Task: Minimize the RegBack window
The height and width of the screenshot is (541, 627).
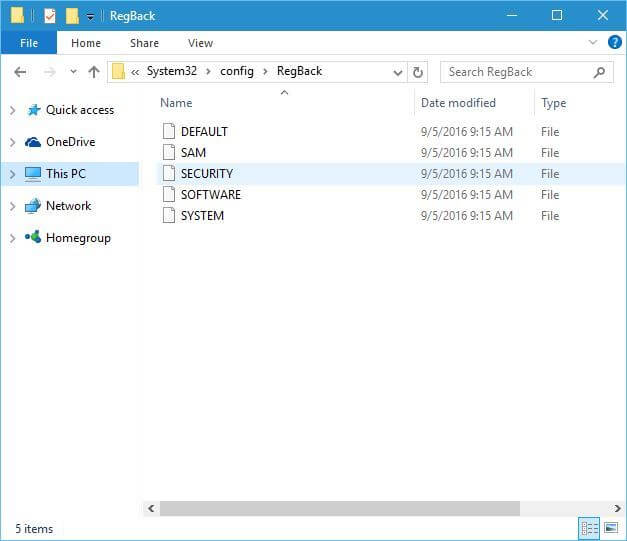Action: (x=512, y=16)
